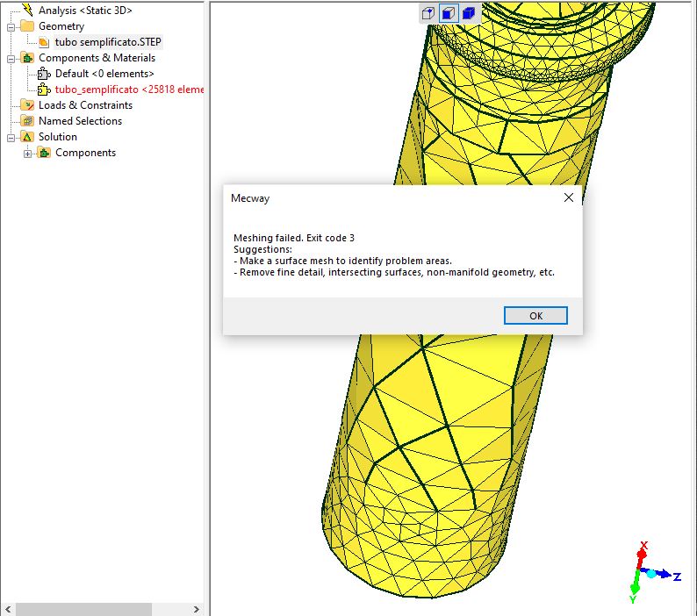Close the Mecway error dialog
This screenshot has height=616, width=697.
click(569, 197)
